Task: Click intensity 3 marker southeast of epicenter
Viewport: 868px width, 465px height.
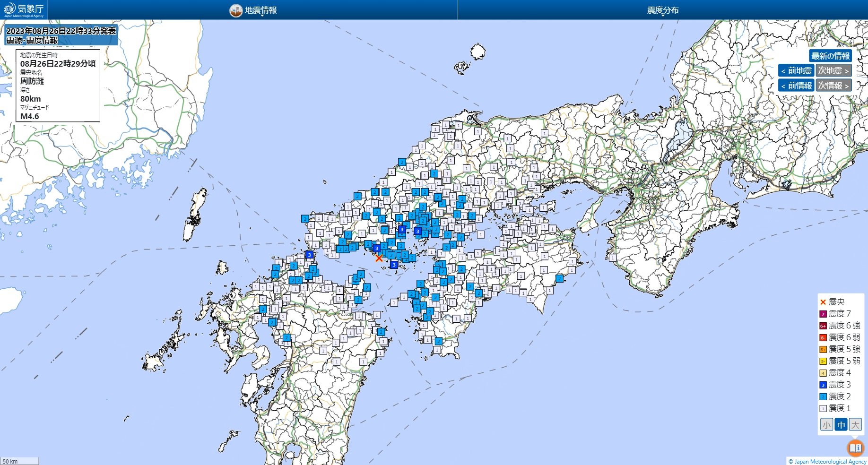Action: (394, 265)
